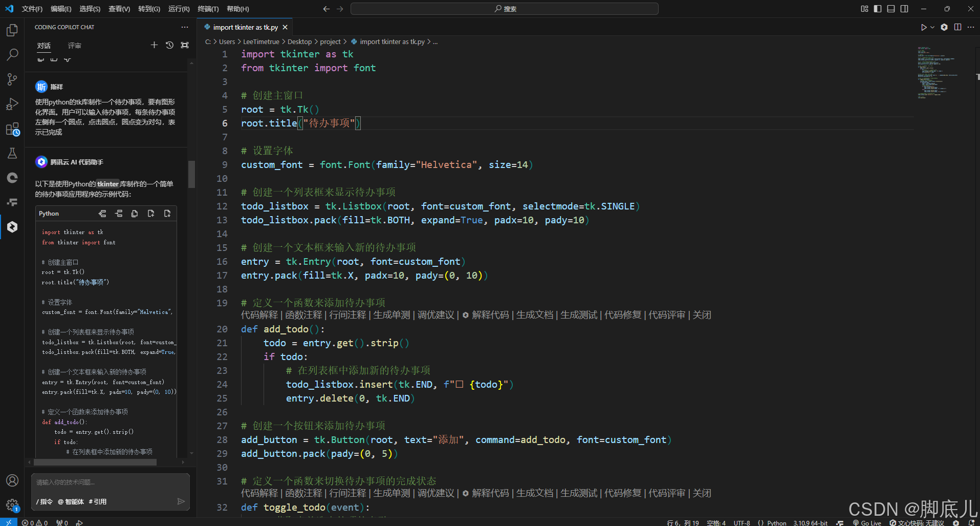This screenshot has width=980, height=526.
Task: Open the 运行(R) menu
Action: coord(179,9)
